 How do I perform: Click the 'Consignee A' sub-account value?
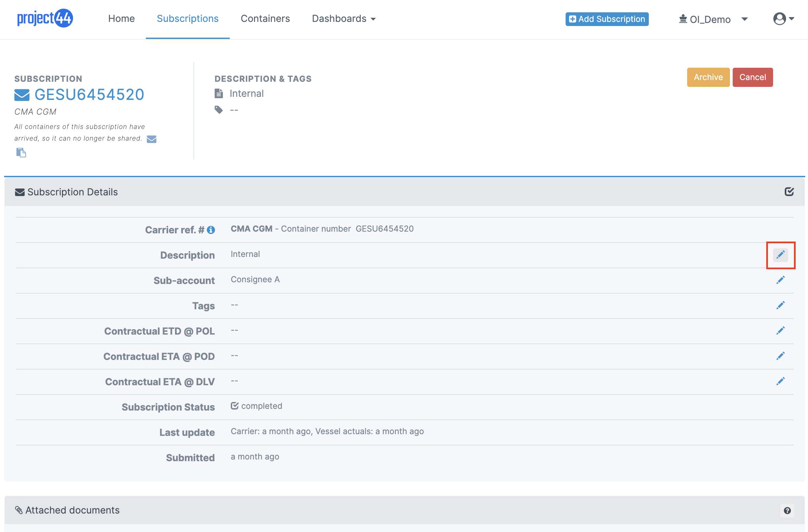(x=255, y=280)
